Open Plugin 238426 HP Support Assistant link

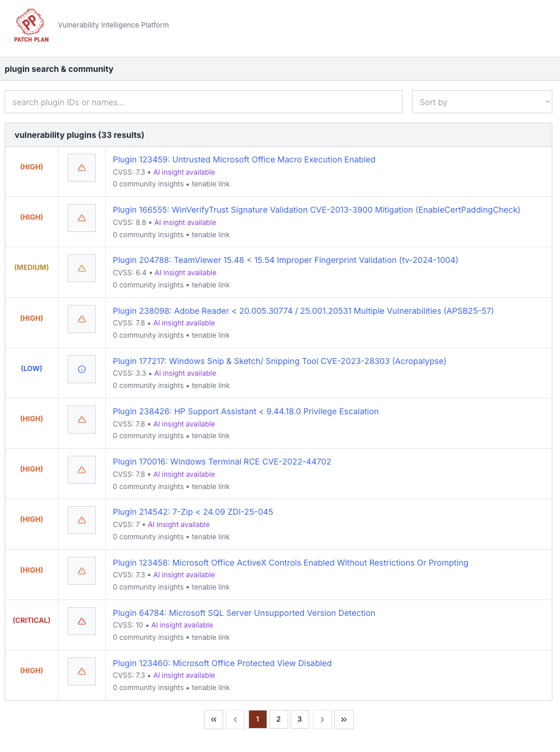pos(246,411)
